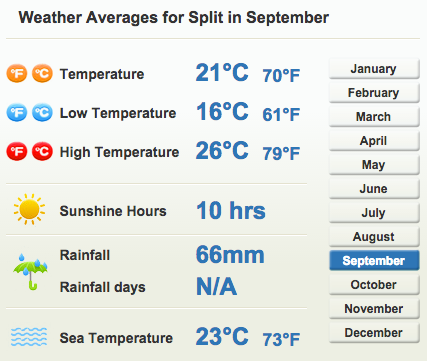Click the highlighted September button
Screen dimensions: 427x361
tap(374, 261)
